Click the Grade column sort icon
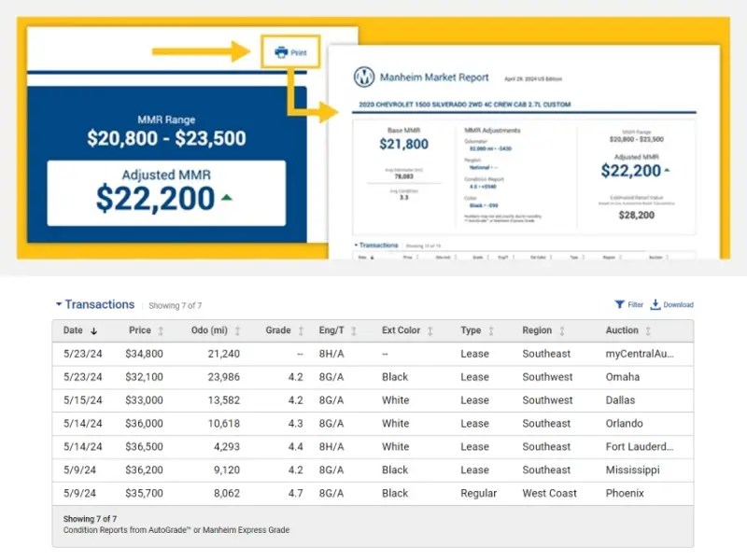Viewport: 747px width, 560px height. [x=301, y=331]
